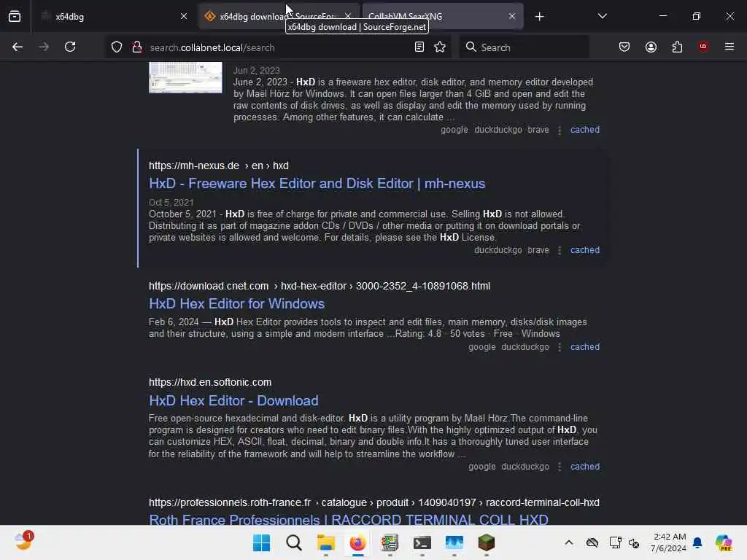Open uBlock Origin extension icon
The width and height of the screenshot is (747, 560).
pyautogui.click(x=703, y=47)
